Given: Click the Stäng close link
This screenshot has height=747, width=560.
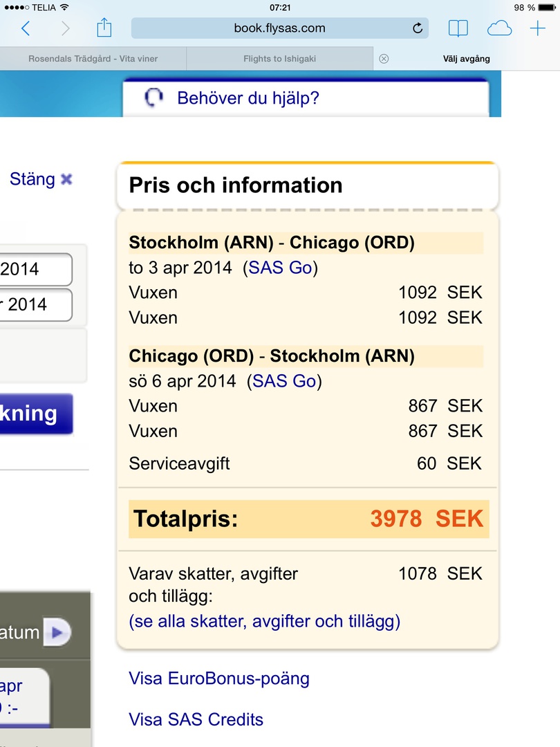Looking at the screenshot, I should [x=41, y=179].
